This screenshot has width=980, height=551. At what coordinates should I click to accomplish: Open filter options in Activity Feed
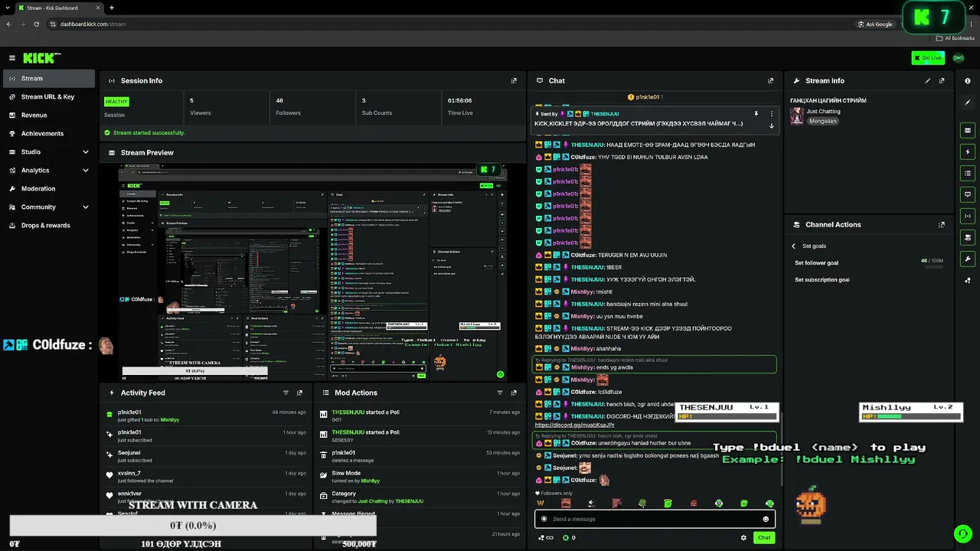tap(286, 393)
